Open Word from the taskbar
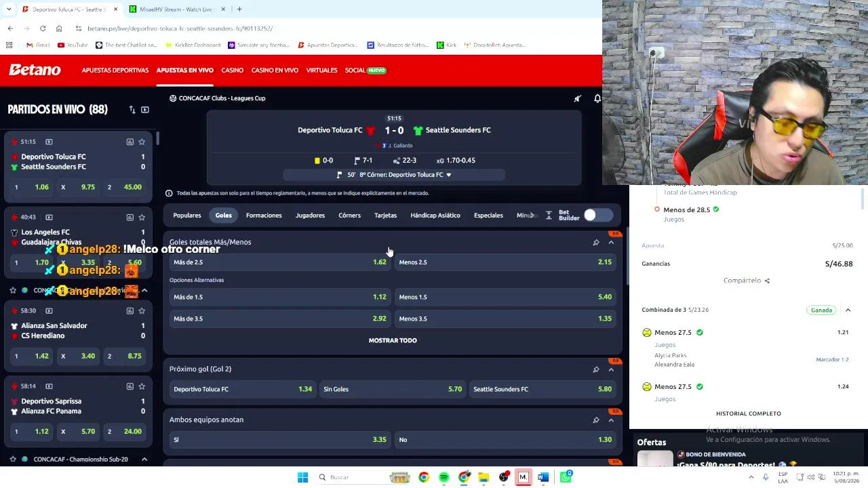This screenshot has width=868, height=488. pos(543,477)
